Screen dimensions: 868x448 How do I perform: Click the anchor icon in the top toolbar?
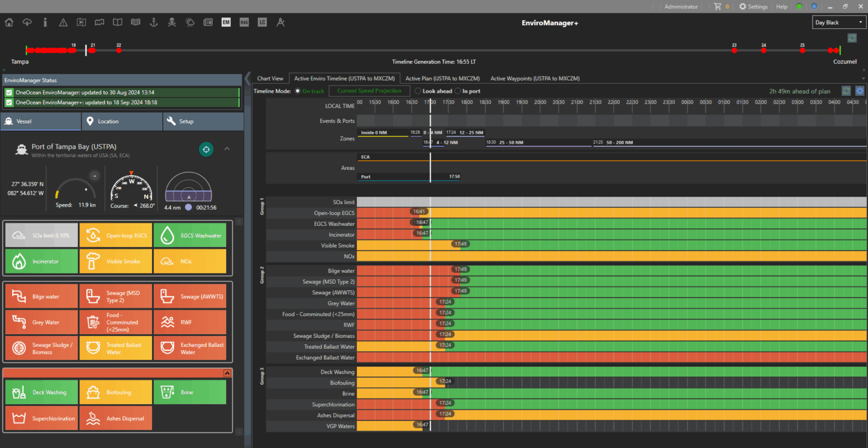pos(154,22)
